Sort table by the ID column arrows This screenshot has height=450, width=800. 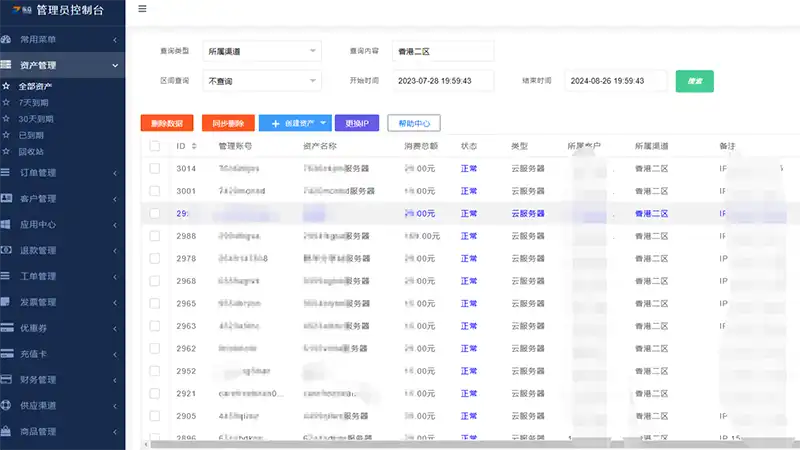point(194,146)
